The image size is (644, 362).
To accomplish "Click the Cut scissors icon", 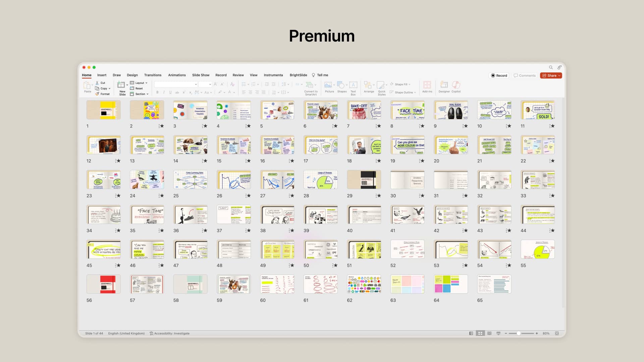I will pos(97,83).
